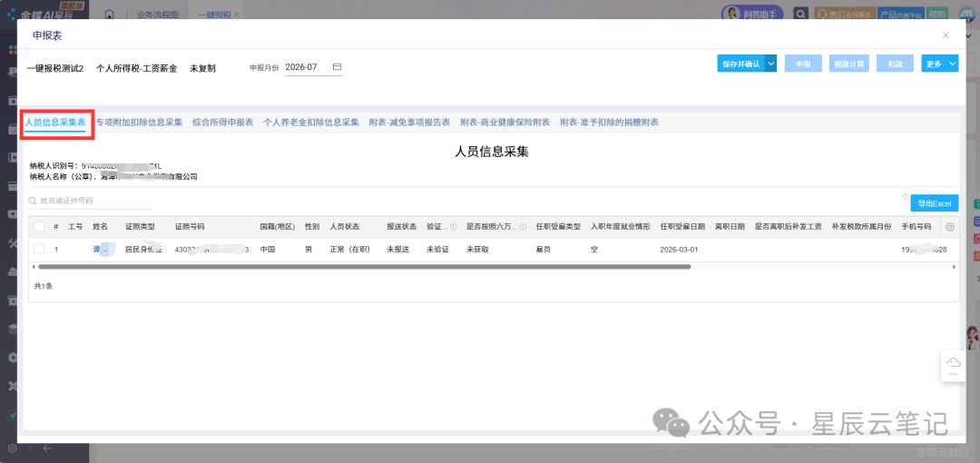The width and height of the screenshot is (980, 463).
Task: Click the user avatar in background top bar
Action: click(966, 14)
